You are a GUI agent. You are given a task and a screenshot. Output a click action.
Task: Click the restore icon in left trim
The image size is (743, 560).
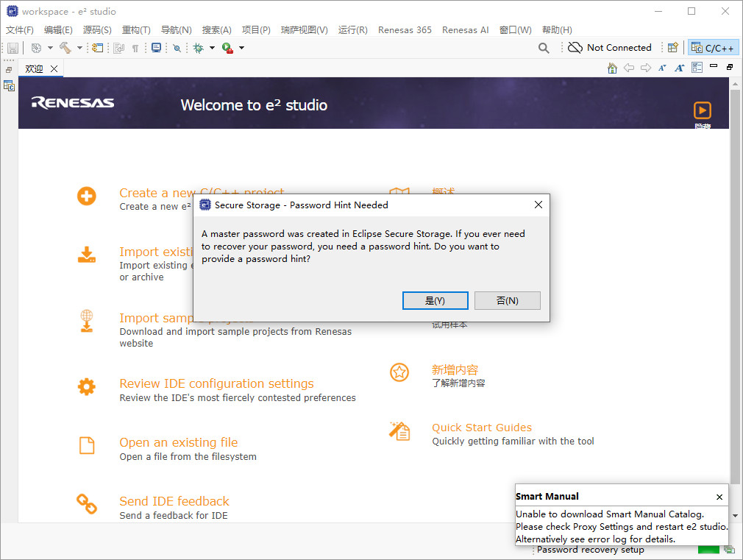9,70
